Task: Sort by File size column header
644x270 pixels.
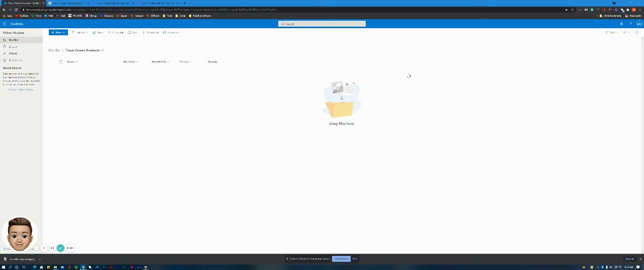Action: tap(186, 61)
